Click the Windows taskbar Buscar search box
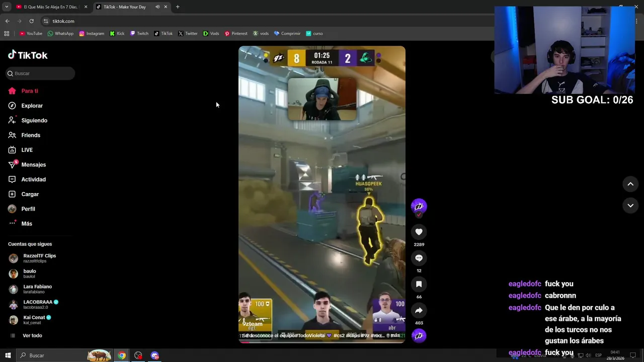This screenshot has height=362, width=644. click(x=64, y=355)
